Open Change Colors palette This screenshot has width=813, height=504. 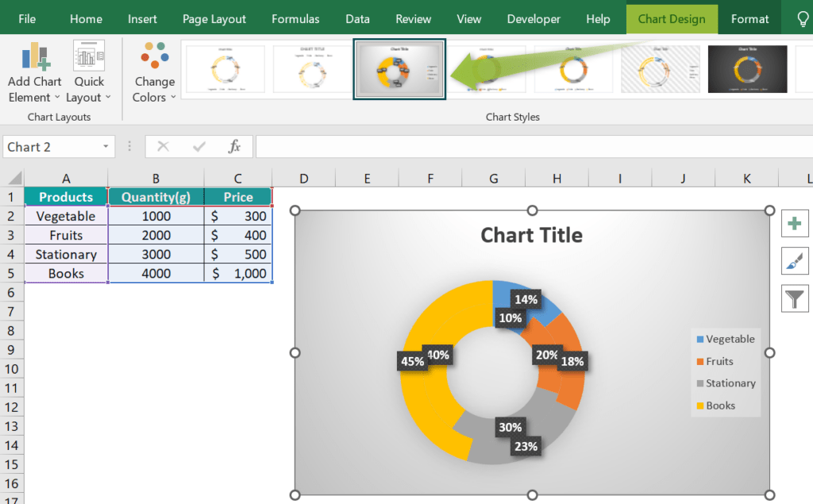coord(152,71)
